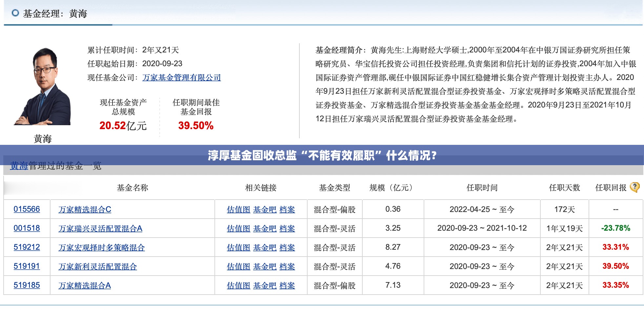This screenshot has width=644, height=310.
Task: Click the 基金名称 column header
Action: 132,187
